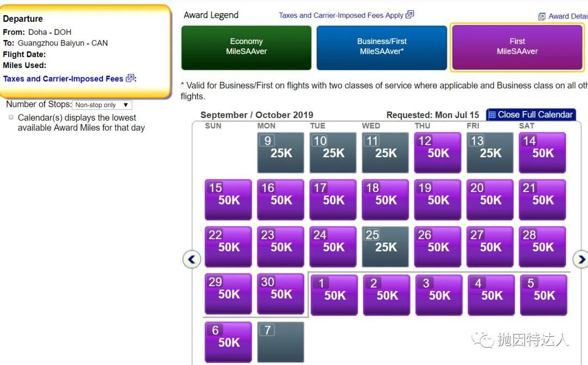Select September 12 50K calendar day
This screenshot has height=365, width=588.
(437, 152)
